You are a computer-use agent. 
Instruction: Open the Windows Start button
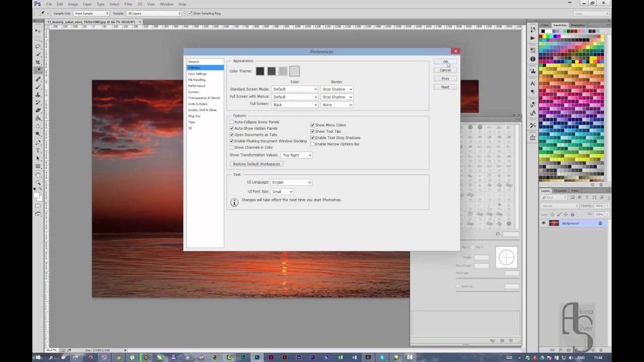point(38,357)
